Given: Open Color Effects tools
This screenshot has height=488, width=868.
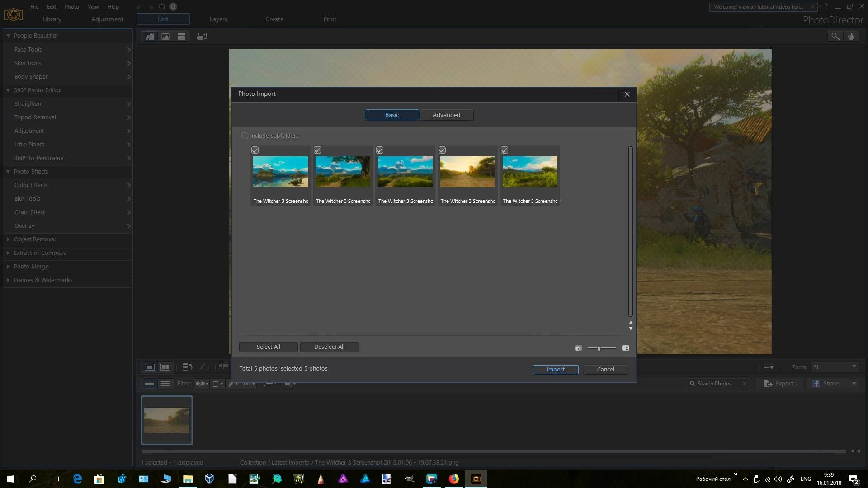Looking at the screenshot, I should pyautogui.click(x=68, y=185).
